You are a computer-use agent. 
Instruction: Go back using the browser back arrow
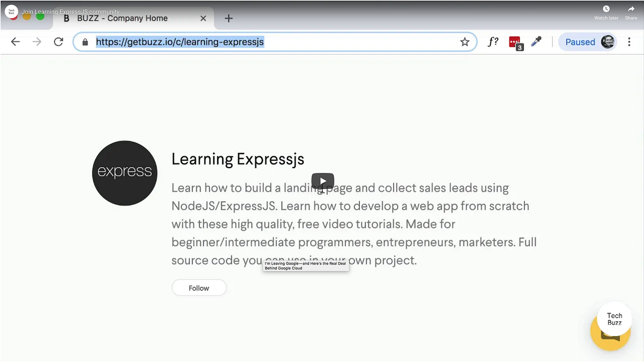point(15,42)
